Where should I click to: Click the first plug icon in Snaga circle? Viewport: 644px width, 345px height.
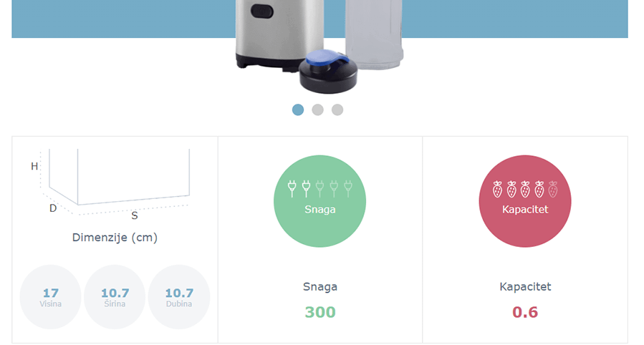click(x=292, y=189)
